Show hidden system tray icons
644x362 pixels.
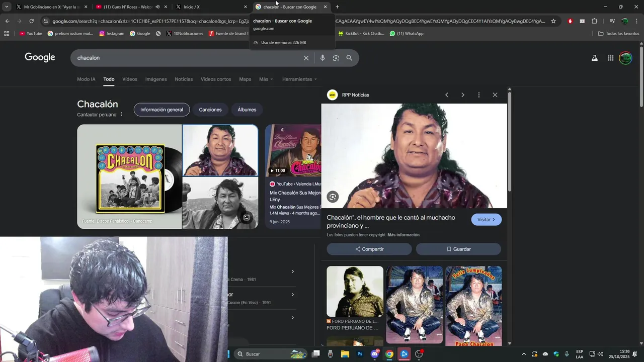(x=524, y=354)
